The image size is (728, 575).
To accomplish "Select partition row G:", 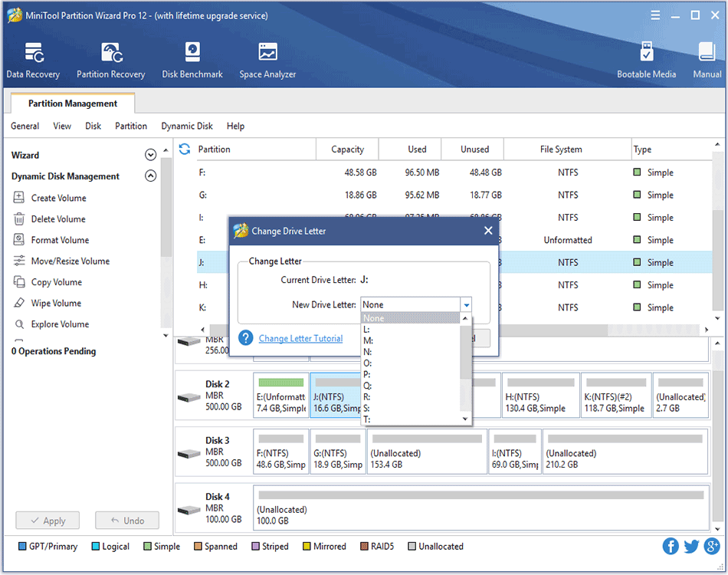I will point(454,195).
